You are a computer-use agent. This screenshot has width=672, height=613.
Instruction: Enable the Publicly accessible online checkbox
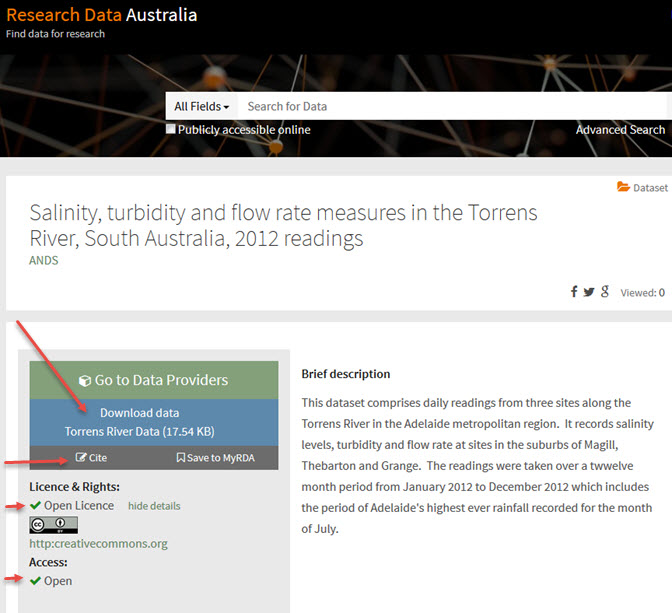pyautogui.click(x=171, y=129)
